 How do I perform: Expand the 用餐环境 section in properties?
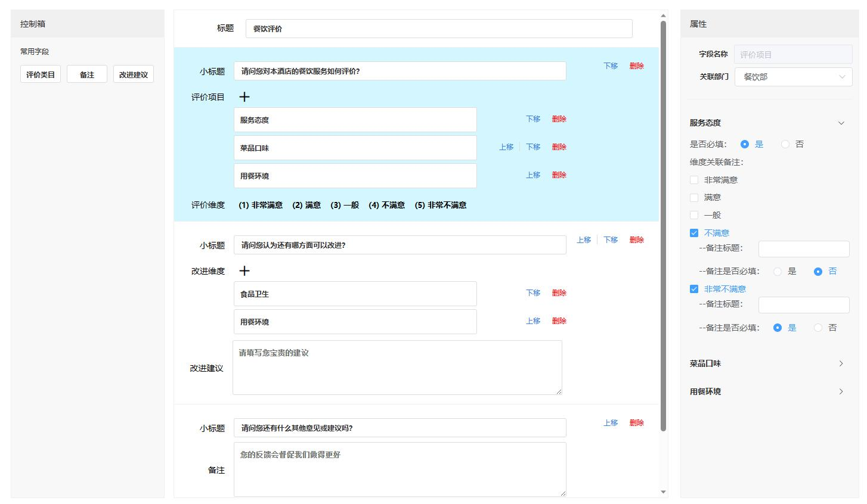(x=841, y=391)
